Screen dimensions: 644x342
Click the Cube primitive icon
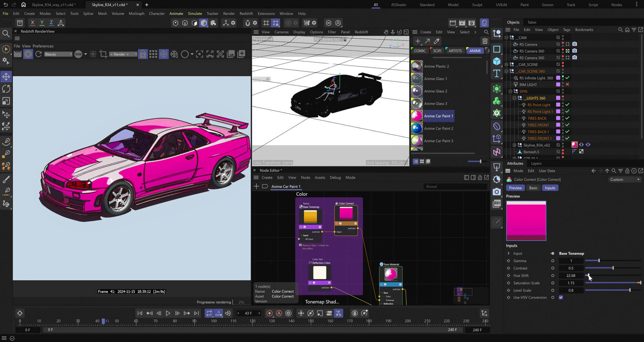click(x=497, y=61)
